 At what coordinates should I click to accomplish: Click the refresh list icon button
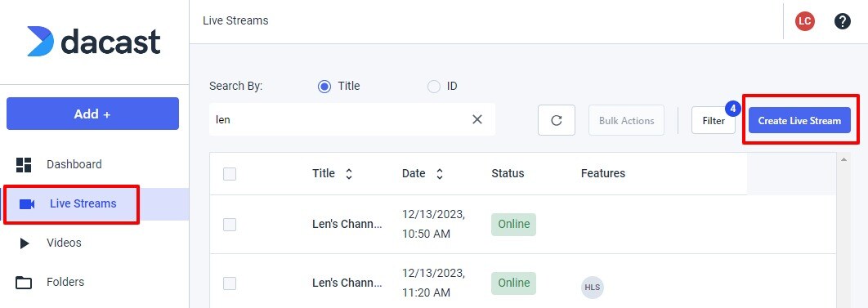557,120
